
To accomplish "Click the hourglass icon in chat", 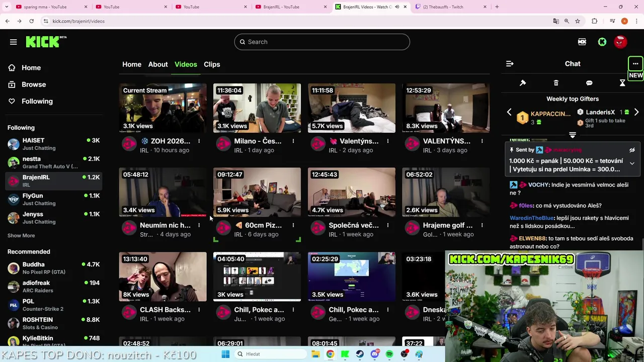I will (622, 83).
